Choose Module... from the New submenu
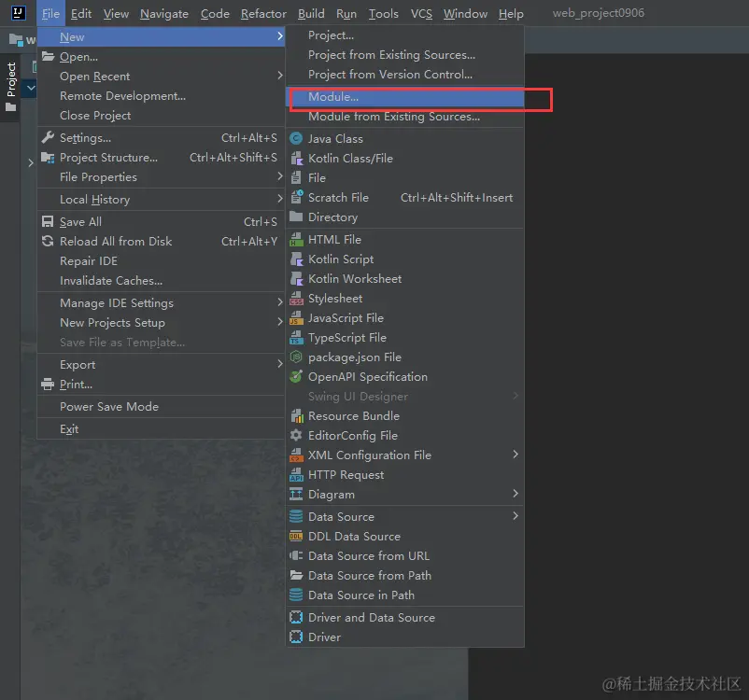This screenshot has width=749, height=700. tap(405, 97)
